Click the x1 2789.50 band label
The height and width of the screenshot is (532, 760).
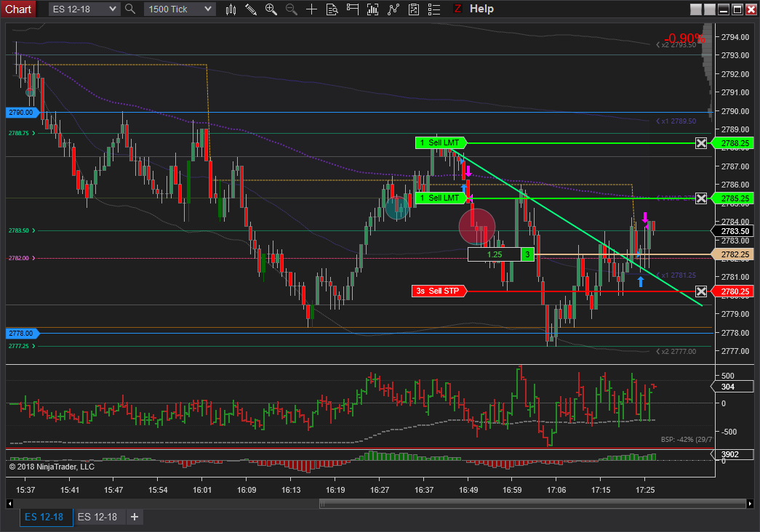point(676,121)
